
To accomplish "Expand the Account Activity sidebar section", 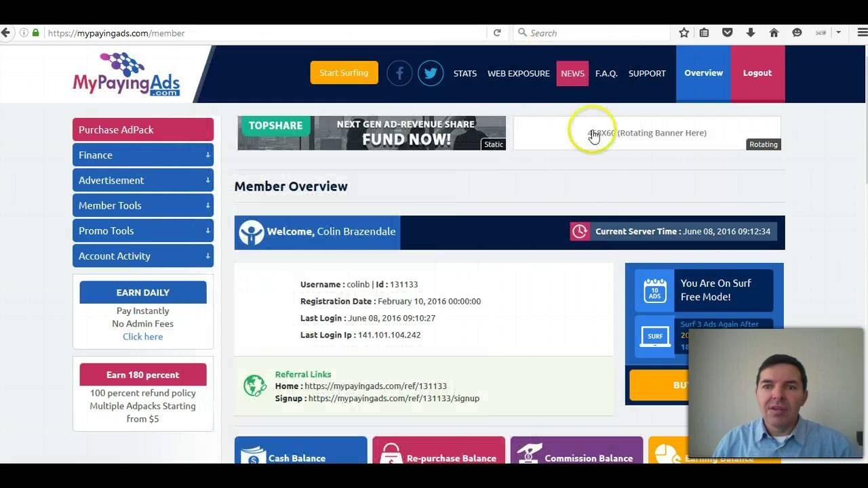I will [x=143, y=256].
